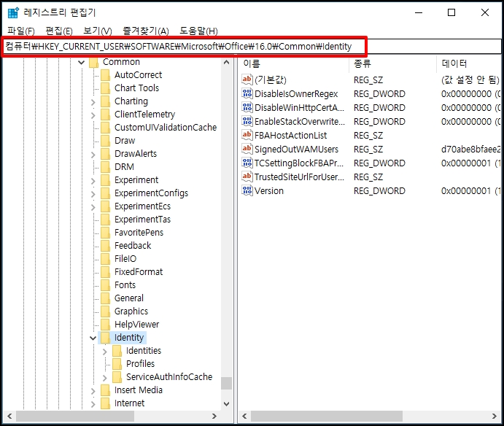Click the DRM folder icon
Screen dimensions: 504x426
click(x=105, y=167)
